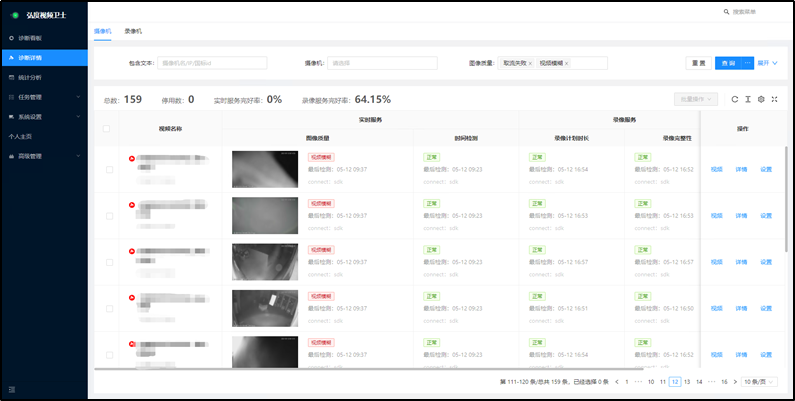The height and width of the screenshot is (401, 795).
Task: Click the 统计分析 sidebar icon
Action: tap(12, 78)
